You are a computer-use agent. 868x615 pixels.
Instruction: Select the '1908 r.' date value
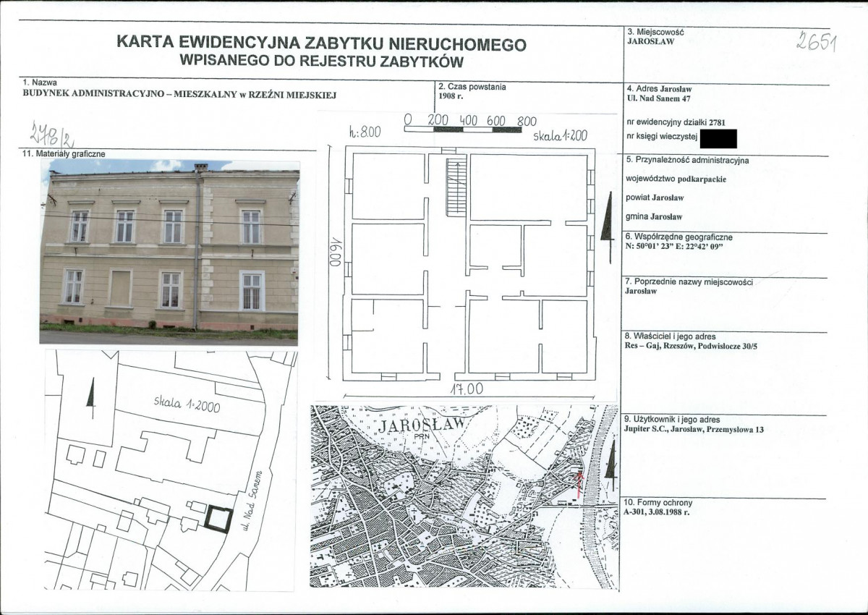[451, 96]
